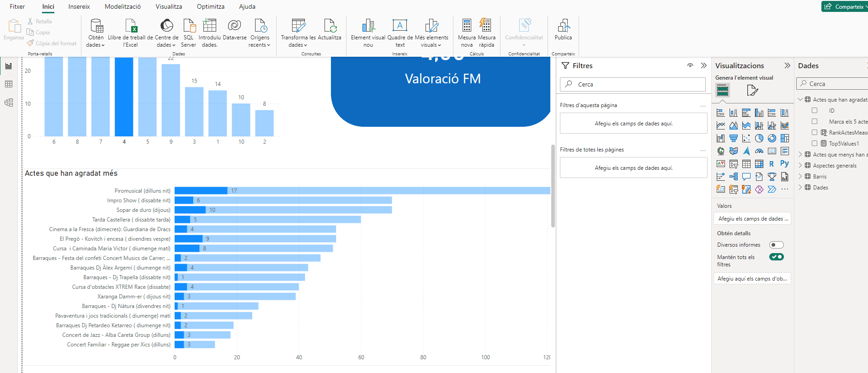
Task: Turn off Mantén tots els filtres
Action: (776, 257)
